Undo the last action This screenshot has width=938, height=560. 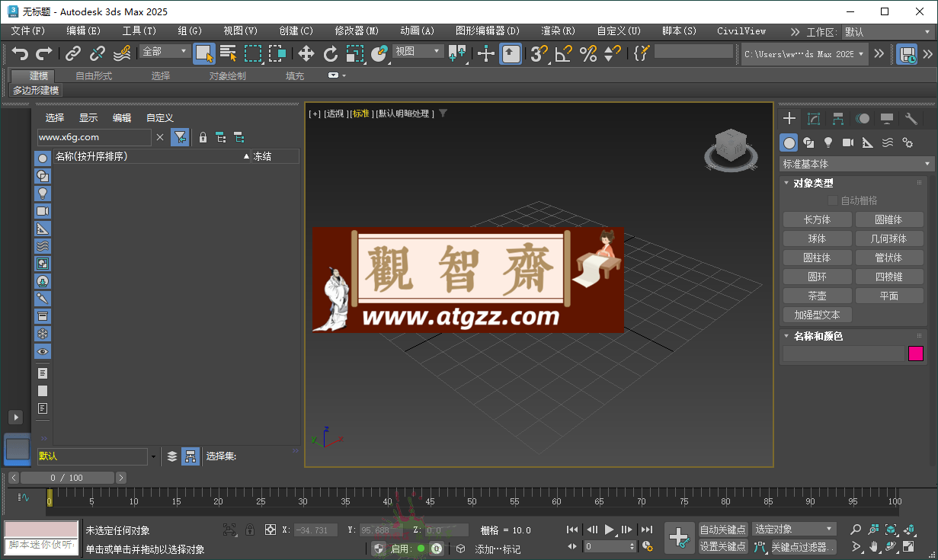pos(20,53)
